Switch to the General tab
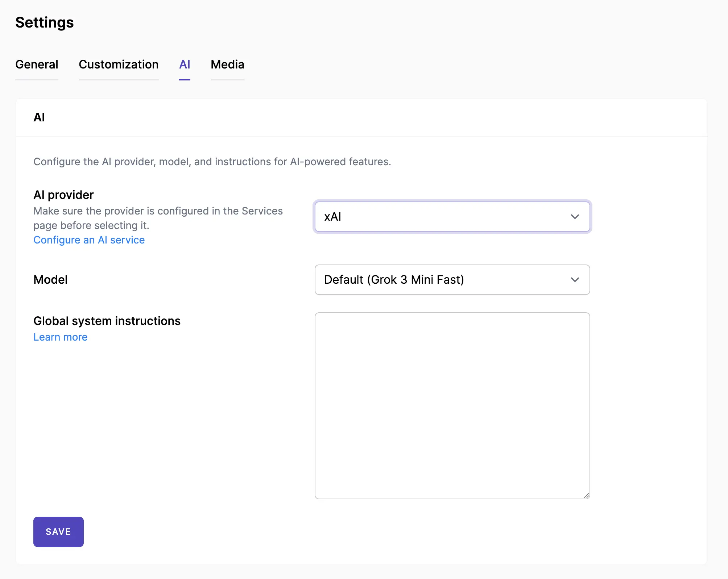The image size is (728, 579). [x=37, y=64]
